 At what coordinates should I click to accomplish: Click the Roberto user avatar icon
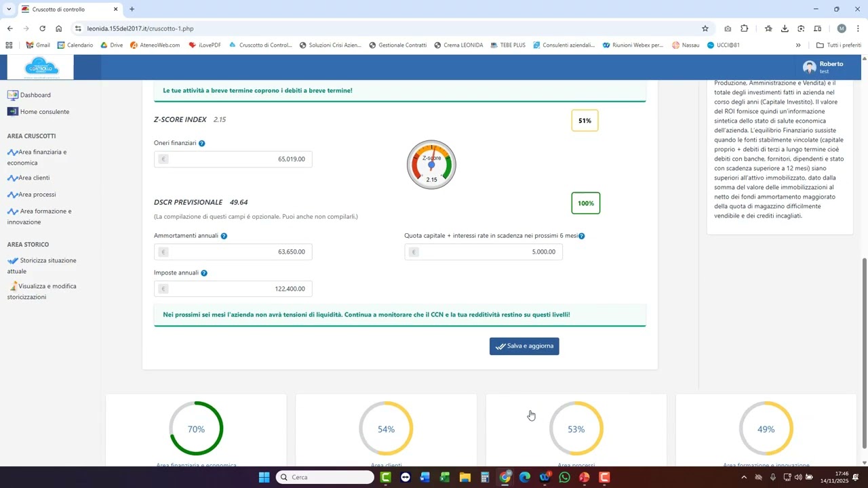click(x=809, y=67)
